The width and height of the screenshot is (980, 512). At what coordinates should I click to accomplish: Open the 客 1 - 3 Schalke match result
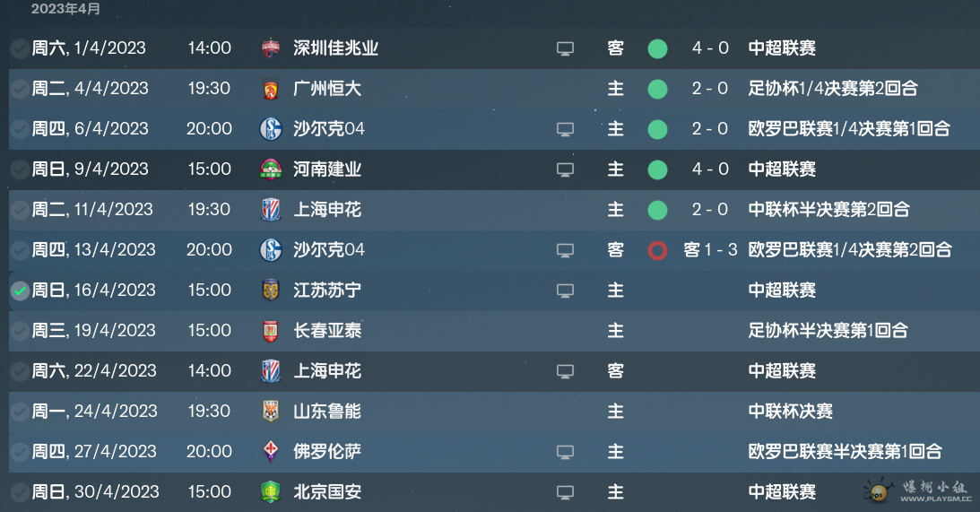(711, 250)
